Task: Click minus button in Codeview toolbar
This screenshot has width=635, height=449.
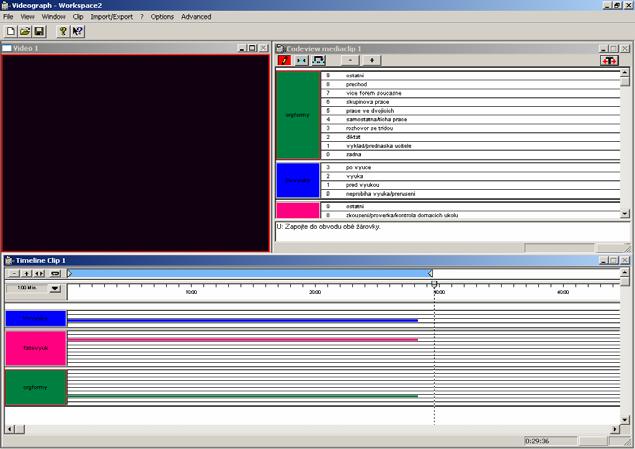Action: click(x=350, y=60)
